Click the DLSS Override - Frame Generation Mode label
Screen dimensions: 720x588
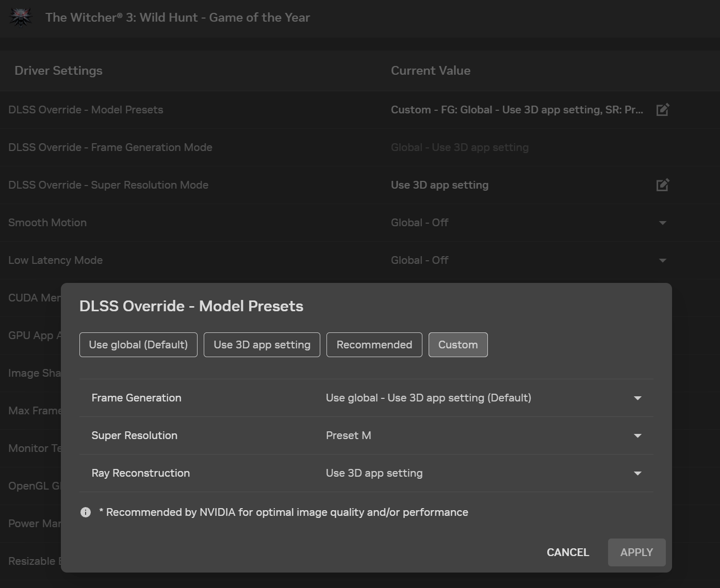(x=110, y=147)
